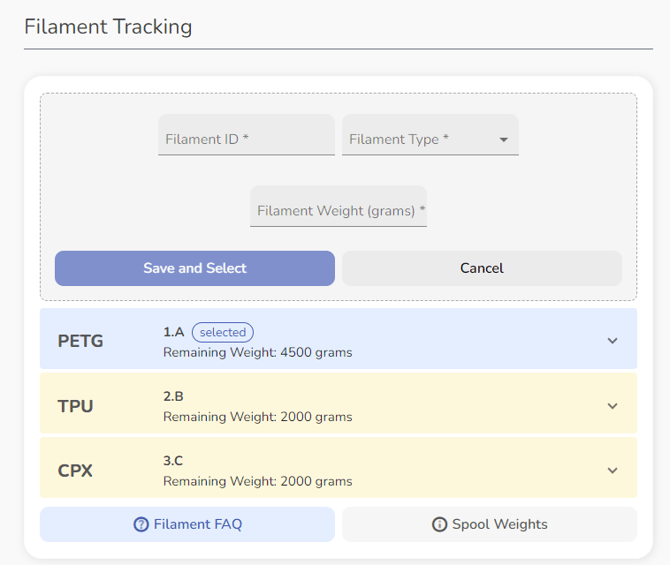670x565 pixels.
Task: Open the Spool Weights button
Action: (490, 524)
